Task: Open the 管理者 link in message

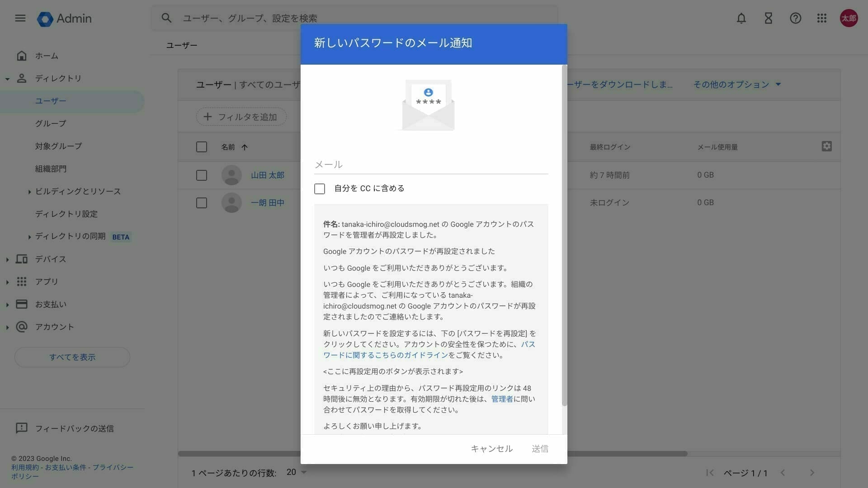Action: [x=502, y=399]
